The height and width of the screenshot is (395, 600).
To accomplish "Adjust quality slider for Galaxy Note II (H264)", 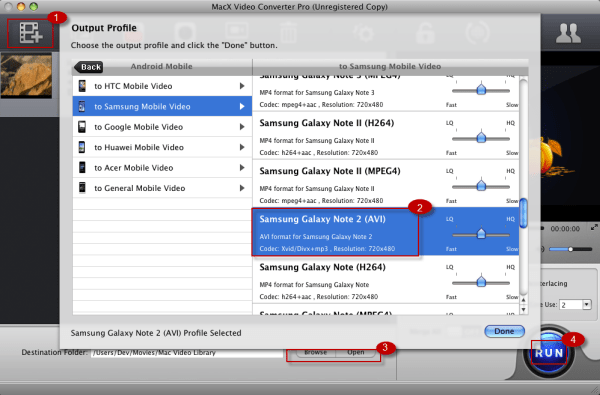I will tap(481, 137).
